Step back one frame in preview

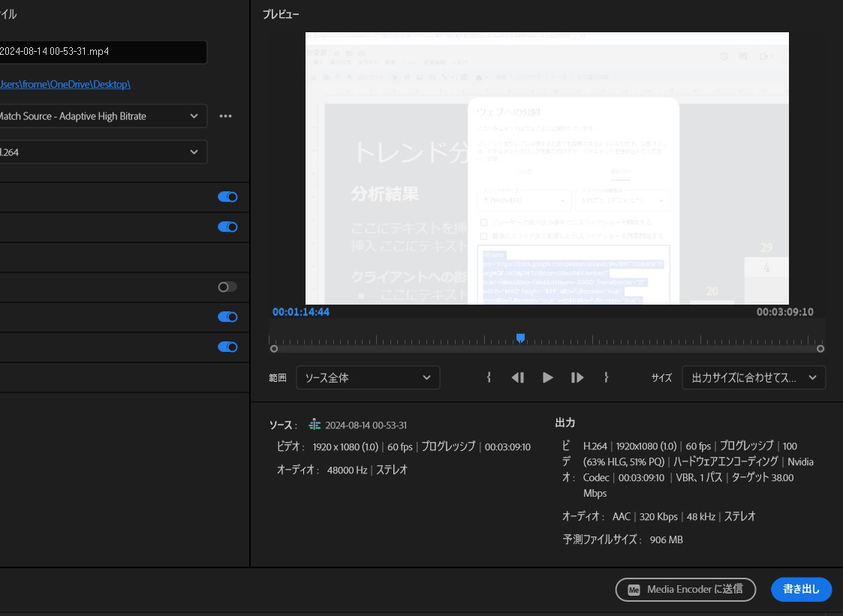coord(518,377)
